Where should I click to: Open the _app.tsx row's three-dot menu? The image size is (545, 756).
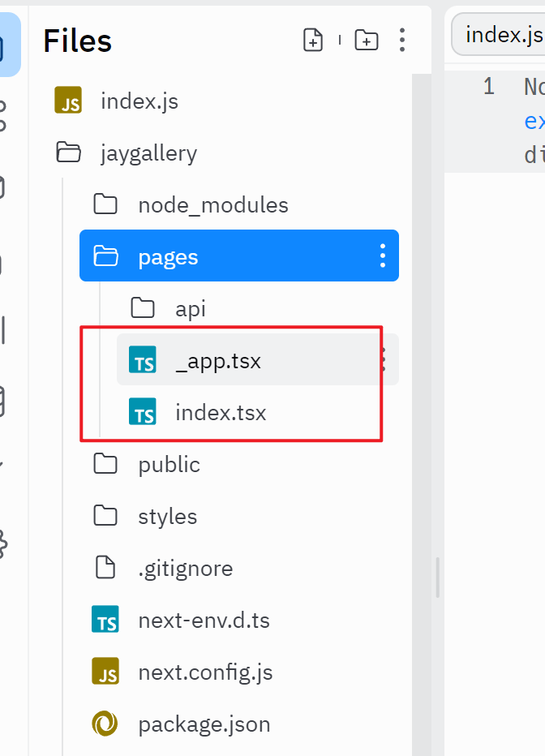[384, 359]
